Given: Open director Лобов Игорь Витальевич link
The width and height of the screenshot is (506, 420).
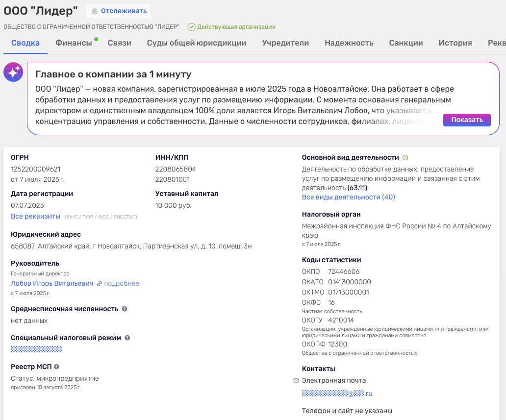Looking at the screenshot, I should [52, 283].
